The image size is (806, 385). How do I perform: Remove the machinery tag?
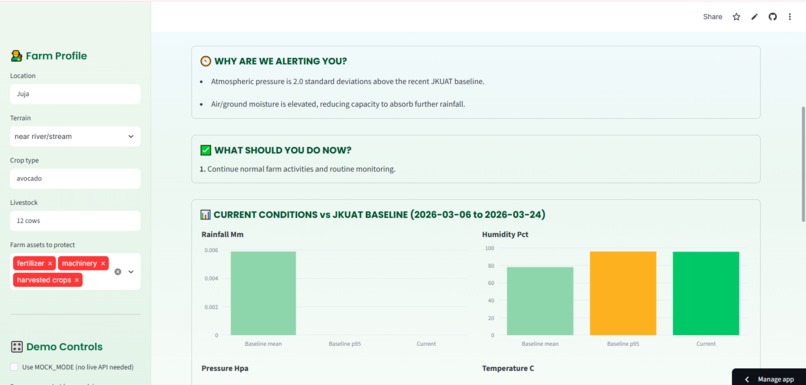click(x=103, y=263)
